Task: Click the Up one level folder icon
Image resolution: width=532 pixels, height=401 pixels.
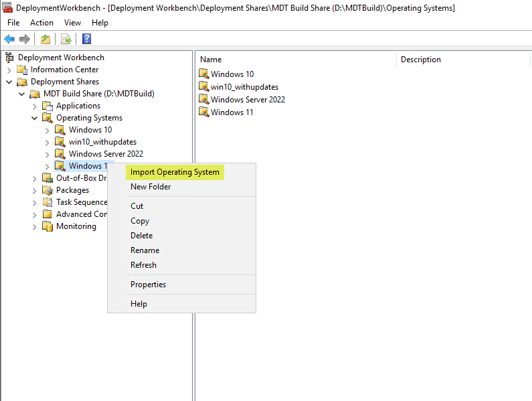Action: tap(46, 39)
